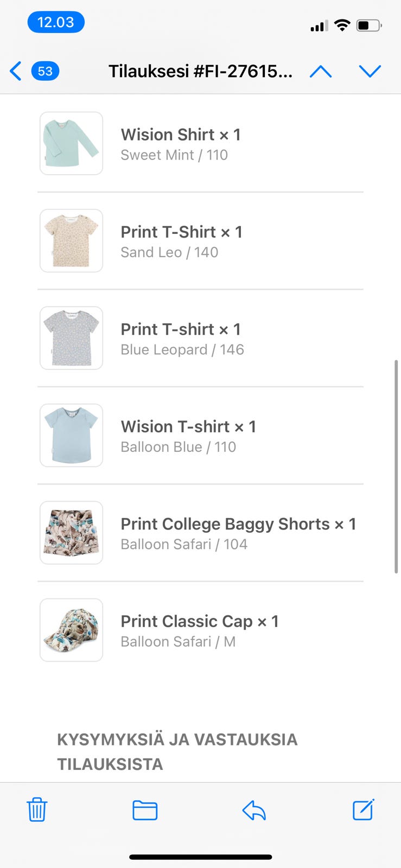Tap the email subject Tilauksesi #FI-27615
401x868 pixels.
click(200, 71)
